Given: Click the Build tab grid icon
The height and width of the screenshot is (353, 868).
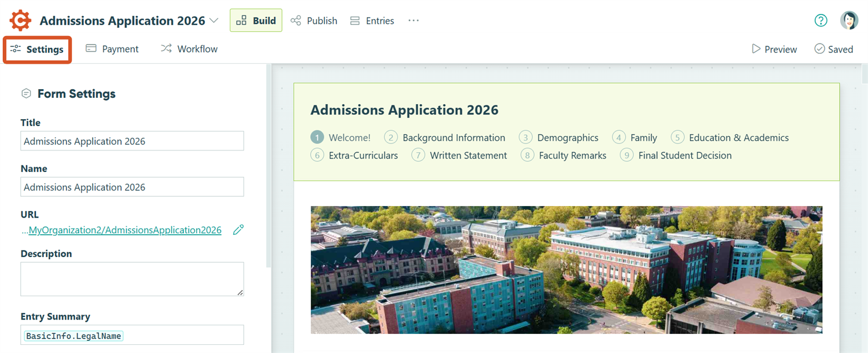Looking at the screenshot, I should (x=241, y=20).
